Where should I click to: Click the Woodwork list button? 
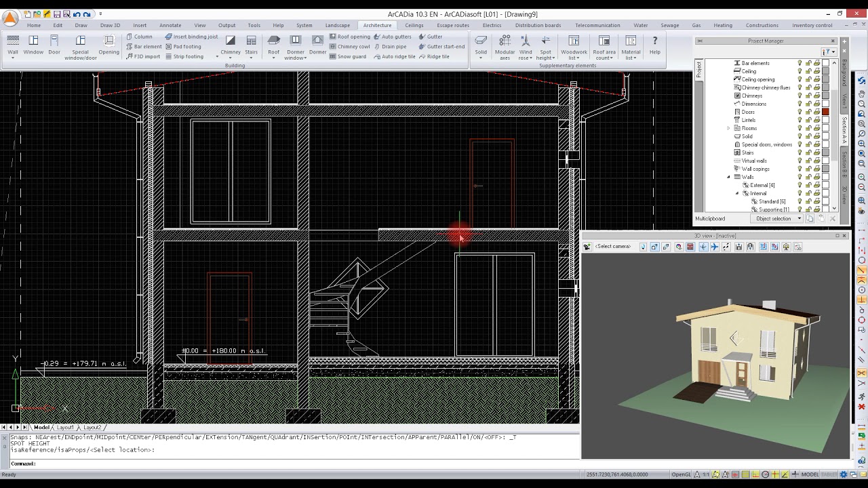574,47
